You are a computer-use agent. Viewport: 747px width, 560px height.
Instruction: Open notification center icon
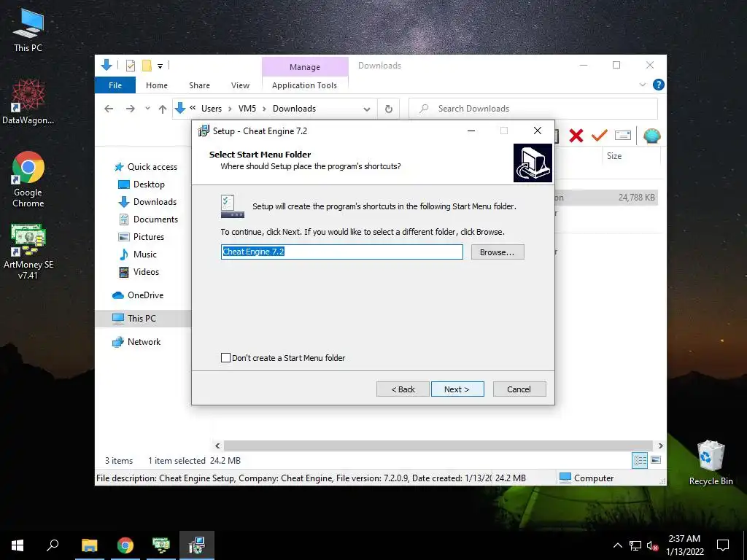pos(723,545)
